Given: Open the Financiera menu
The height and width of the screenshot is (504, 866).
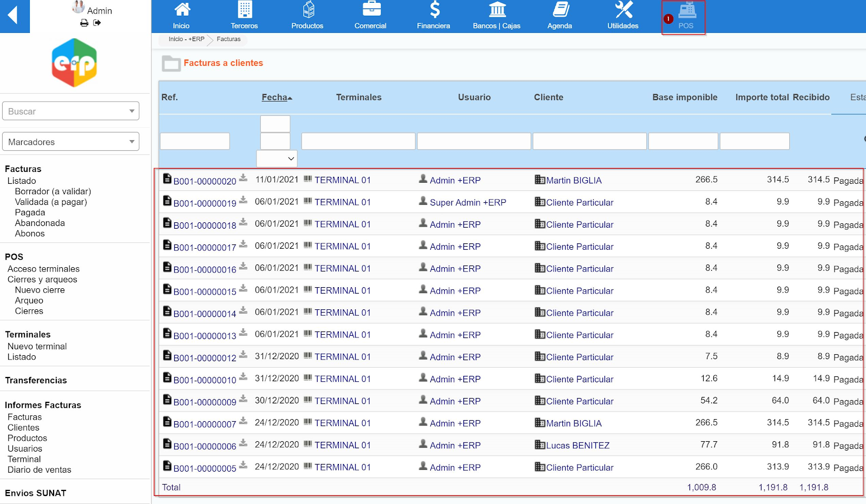Looking at the screenshot, I should (434, 16).
